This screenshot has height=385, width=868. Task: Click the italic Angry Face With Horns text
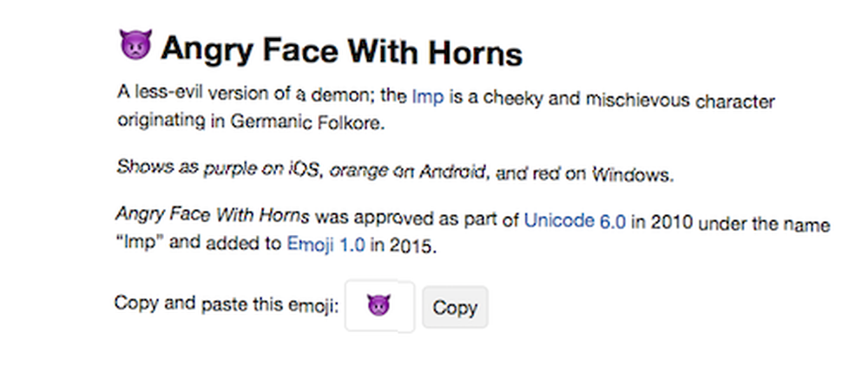(x=212, y=215)
